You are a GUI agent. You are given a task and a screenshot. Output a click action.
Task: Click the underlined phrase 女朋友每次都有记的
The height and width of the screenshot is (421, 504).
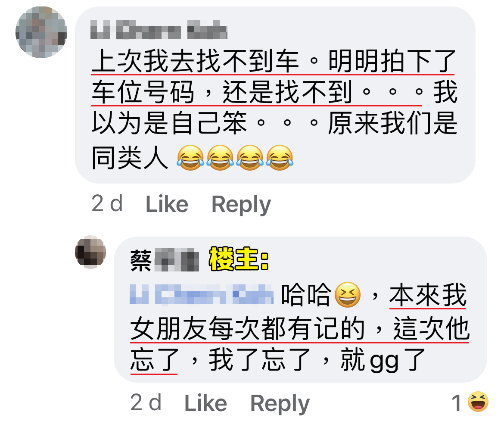click(248, 328)
